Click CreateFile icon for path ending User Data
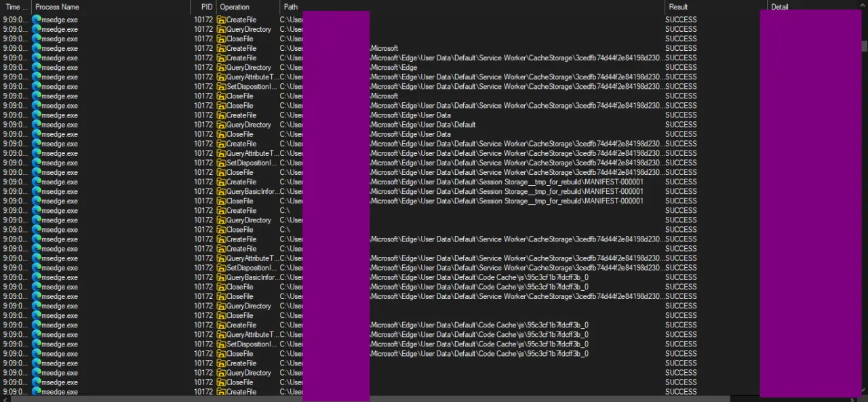This screenshot has height=402, width=868. [220, 115]
